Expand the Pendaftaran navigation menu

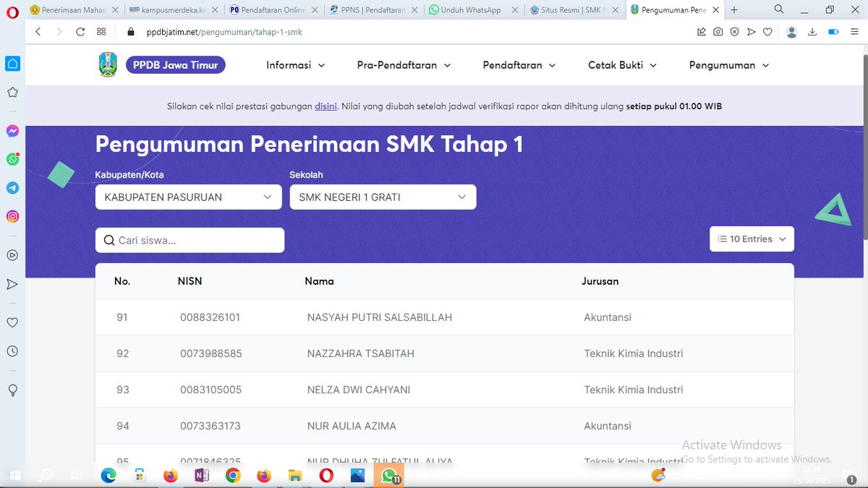[x=519, y=65]
